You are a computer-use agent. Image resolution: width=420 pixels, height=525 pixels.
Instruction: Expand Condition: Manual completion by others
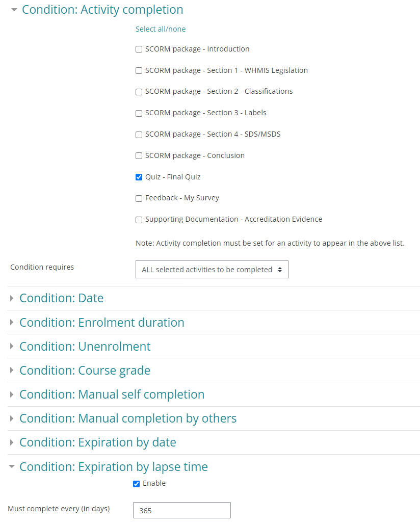(x=128, y=418)
